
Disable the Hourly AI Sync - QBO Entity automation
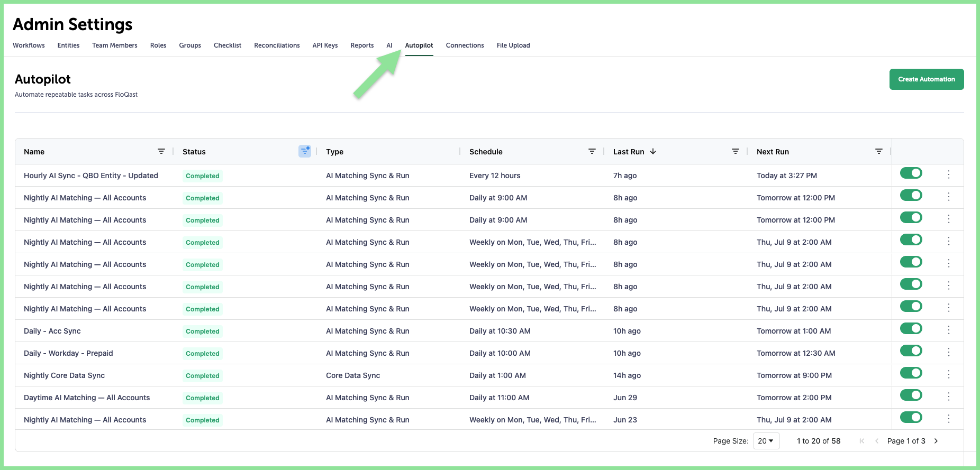point(911,173)
